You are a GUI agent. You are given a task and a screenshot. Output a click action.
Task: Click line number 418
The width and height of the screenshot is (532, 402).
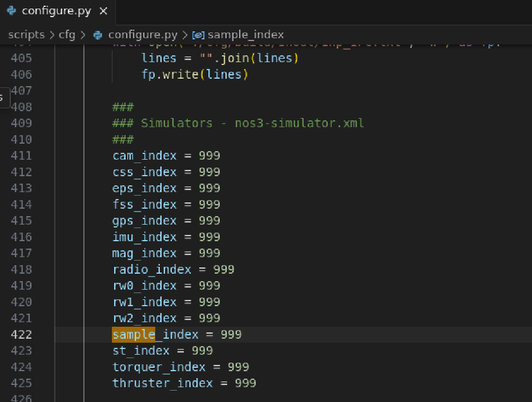[x=21, y=270]
